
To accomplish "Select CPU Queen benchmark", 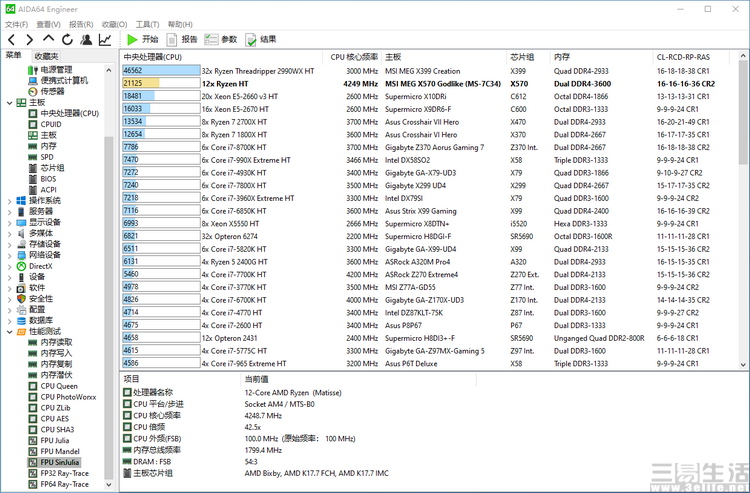I will pyautogui.click(x=53, y=386).
